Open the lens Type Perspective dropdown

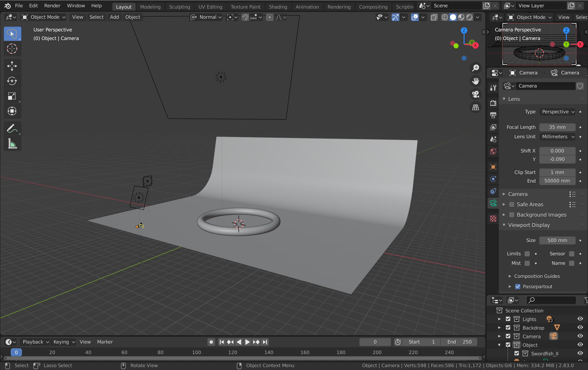tap(557, 112)
